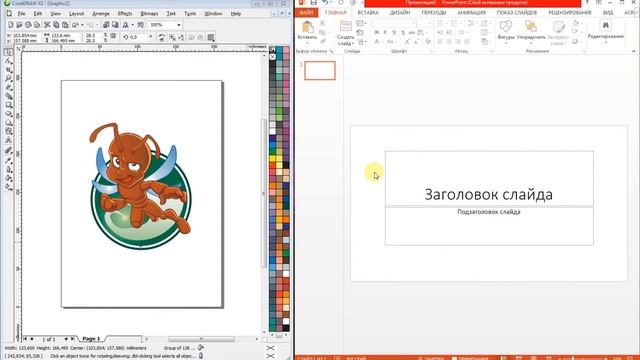640x360 pixels.
Task: Click the Создать слайд button
Action: pyautogui.click(x=345, y=33)
